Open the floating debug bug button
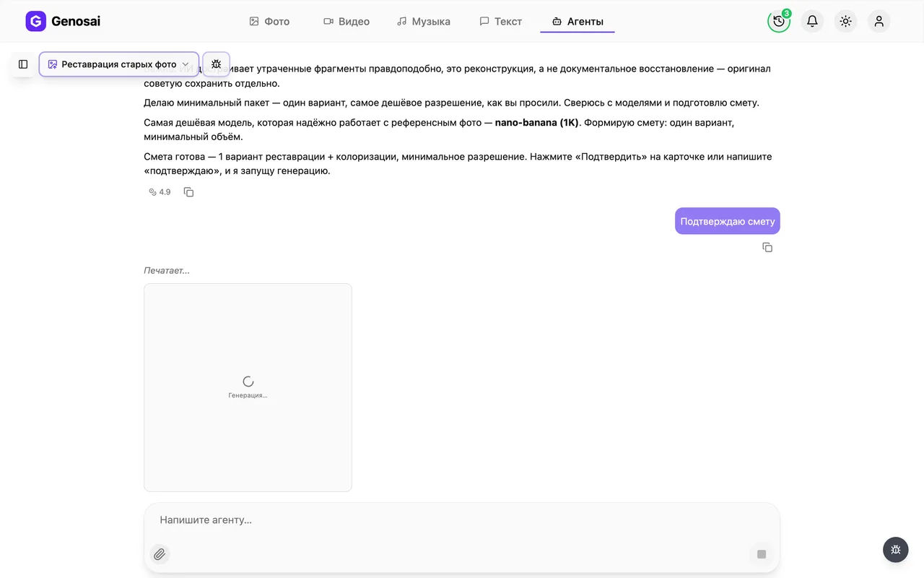 coord(896,550)
